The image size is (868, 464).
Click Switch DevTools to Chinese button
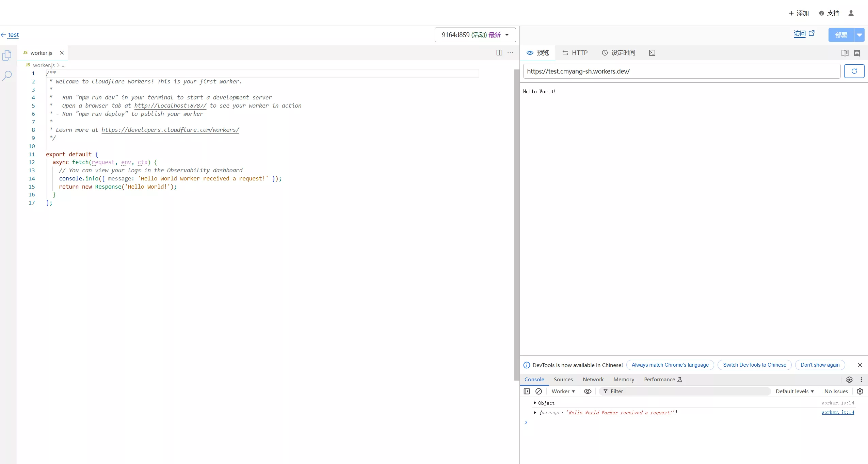click(754, 365)
